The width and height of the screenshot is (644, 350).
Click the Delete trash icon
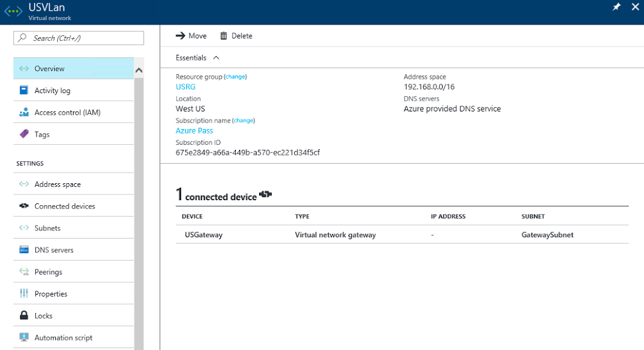(x=223, y=36)
